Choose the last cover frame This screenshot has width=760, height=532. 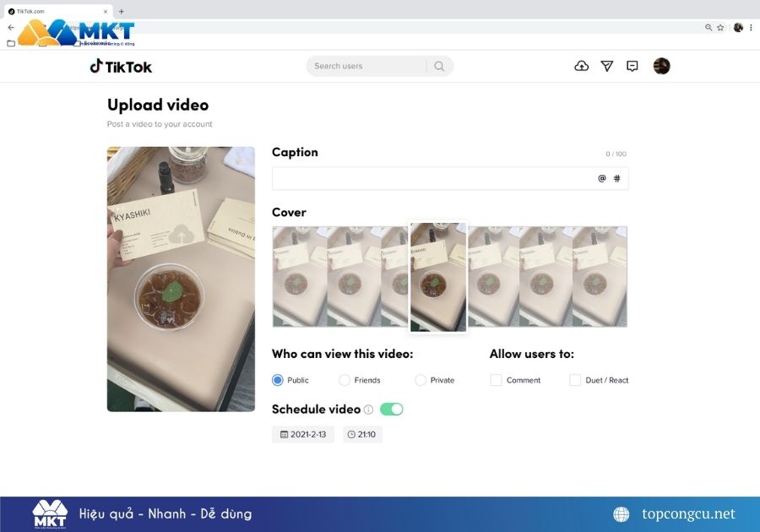[600, 277]
